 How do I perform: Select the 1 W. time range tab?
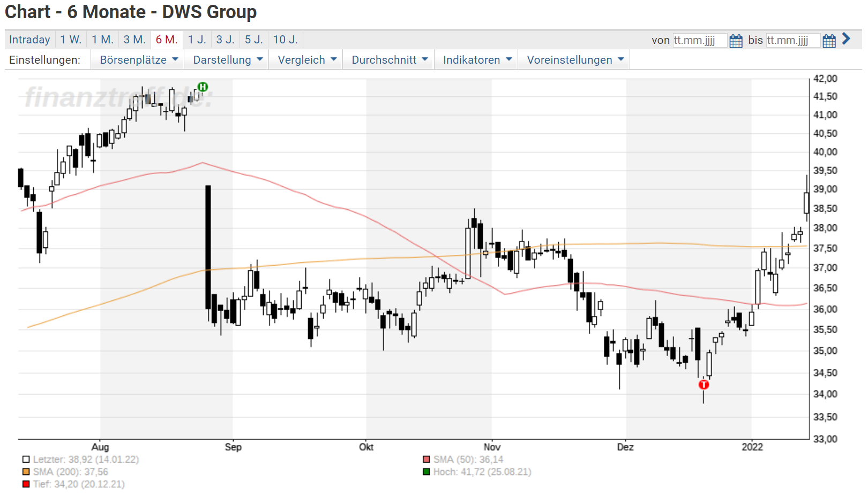coord(71,40)
